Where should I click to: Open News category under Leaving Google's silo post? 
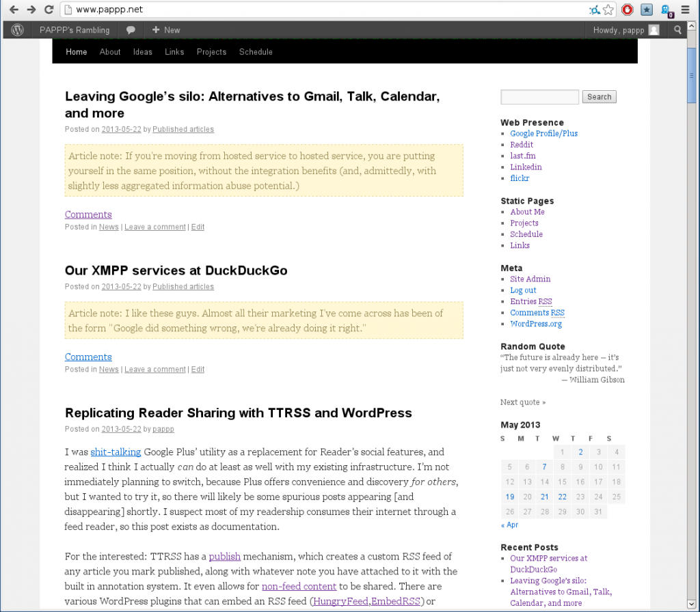point(109,227)
